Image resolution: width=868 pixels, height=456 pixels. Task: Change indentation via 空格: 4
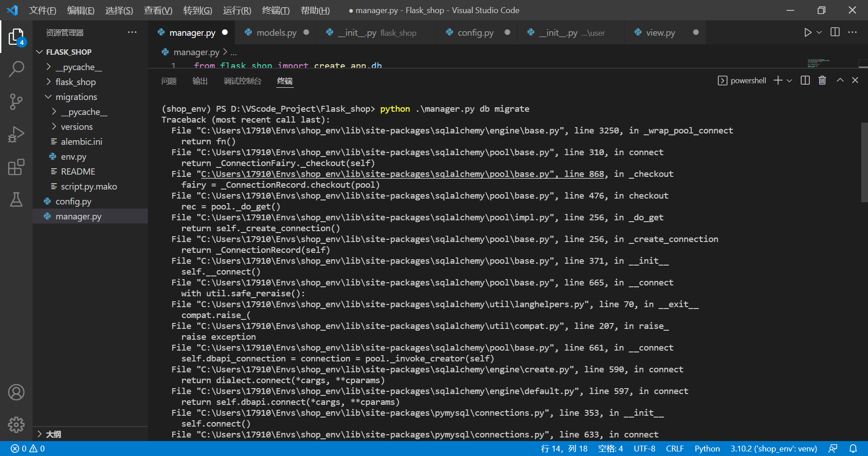click(x=610, y=449)
